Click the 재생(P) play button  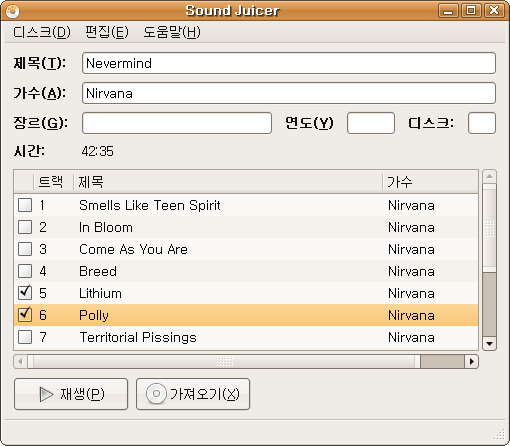[x=71, y=394]
